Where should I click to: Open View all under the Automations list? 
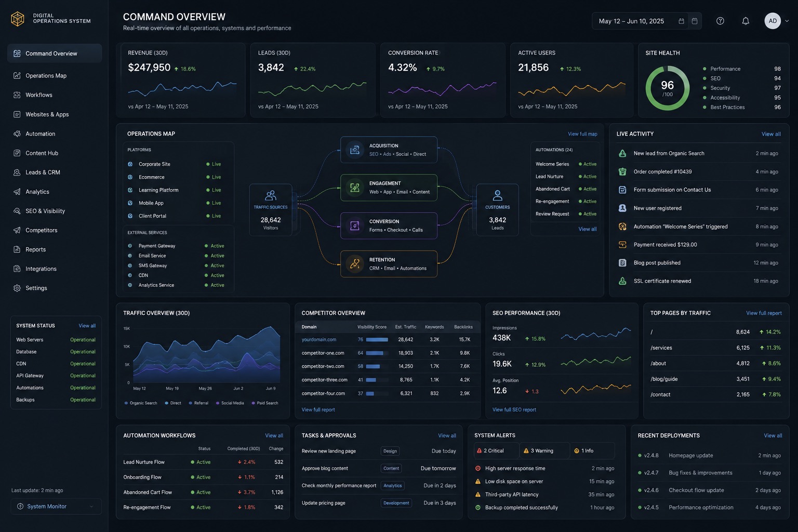point(588,229)
